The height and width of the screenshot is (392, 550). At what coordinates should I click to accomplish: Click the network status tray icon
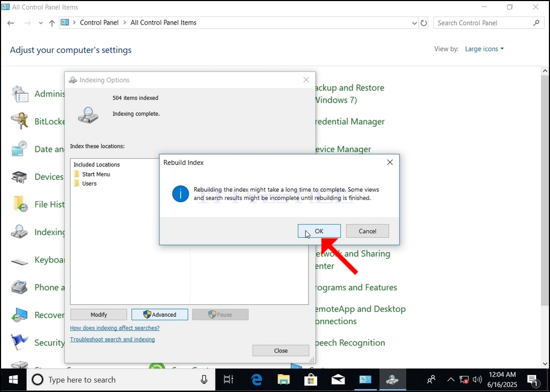coord(464,380)
